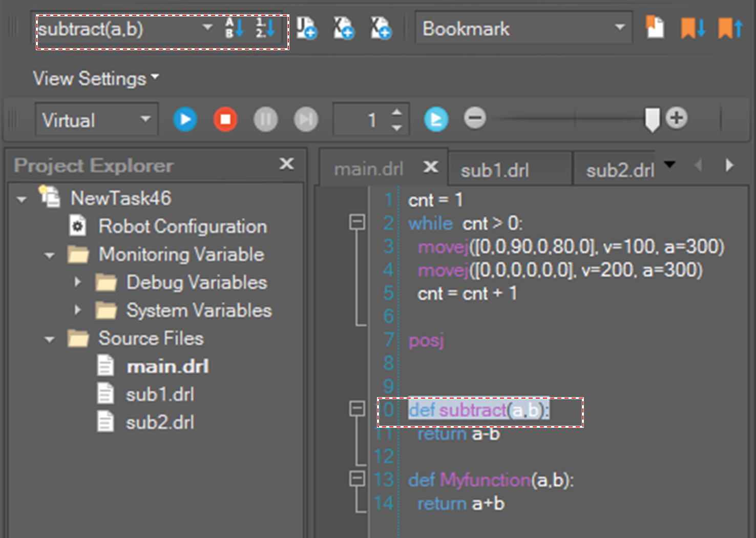Click the add bookmark icon
The width and height of the screenshot is (756, 538).
click(655, 28)
